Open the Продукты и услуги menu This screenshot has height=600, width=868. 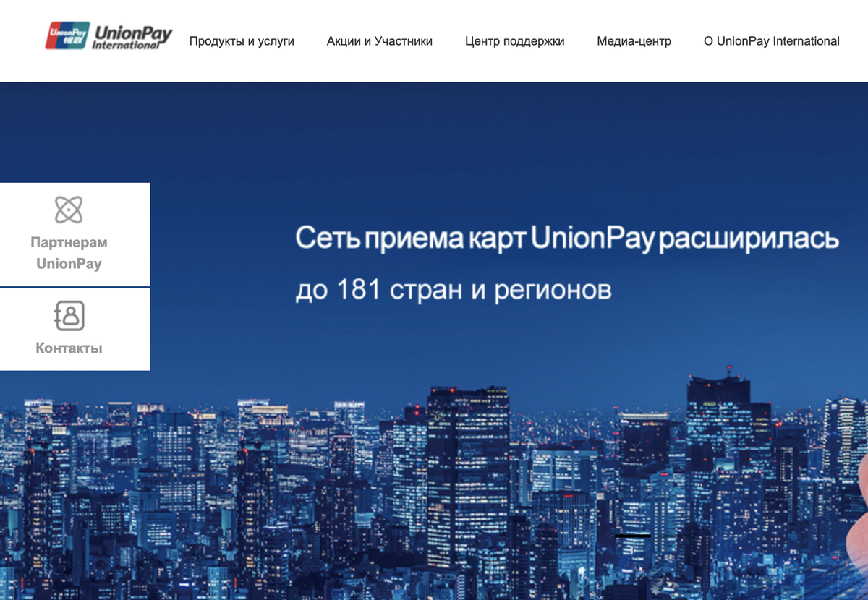pos(242,41)
